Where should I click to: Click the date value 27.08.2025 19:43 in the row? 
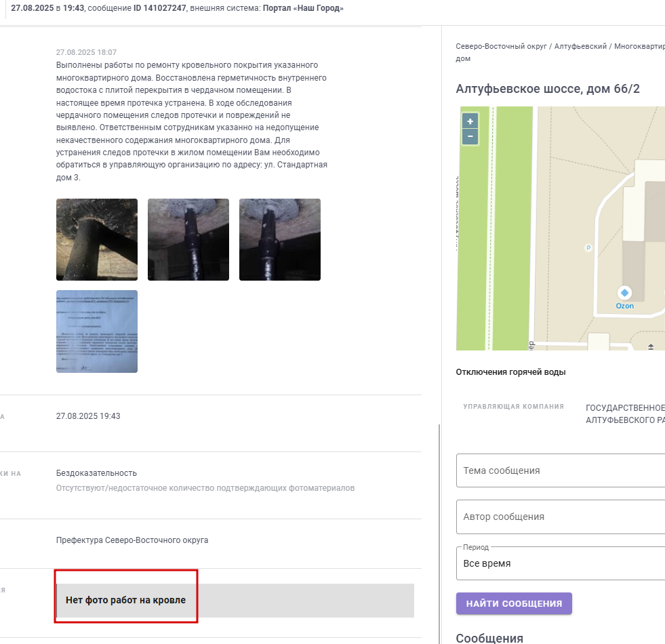pos(88,416)
